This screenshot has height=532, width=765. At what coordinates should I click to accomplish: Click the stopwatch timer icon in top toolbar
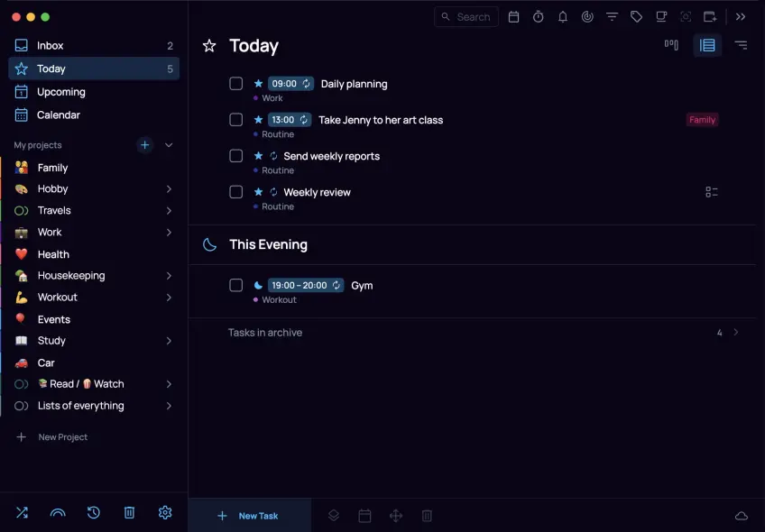(x=539, y=17)
